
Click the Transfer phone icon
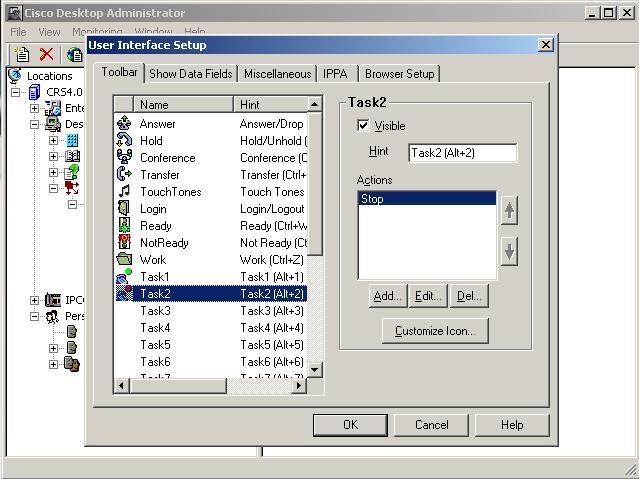tap(124, 174)
